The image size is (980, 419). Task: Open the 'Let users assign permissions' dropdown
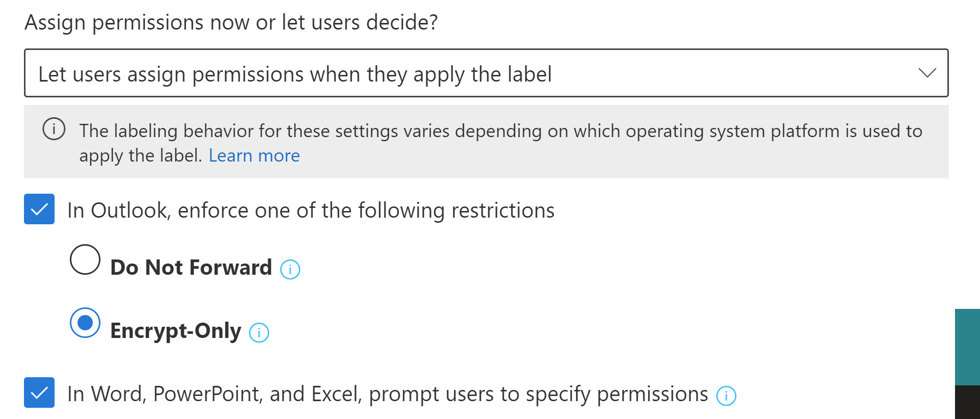point(486,73)
